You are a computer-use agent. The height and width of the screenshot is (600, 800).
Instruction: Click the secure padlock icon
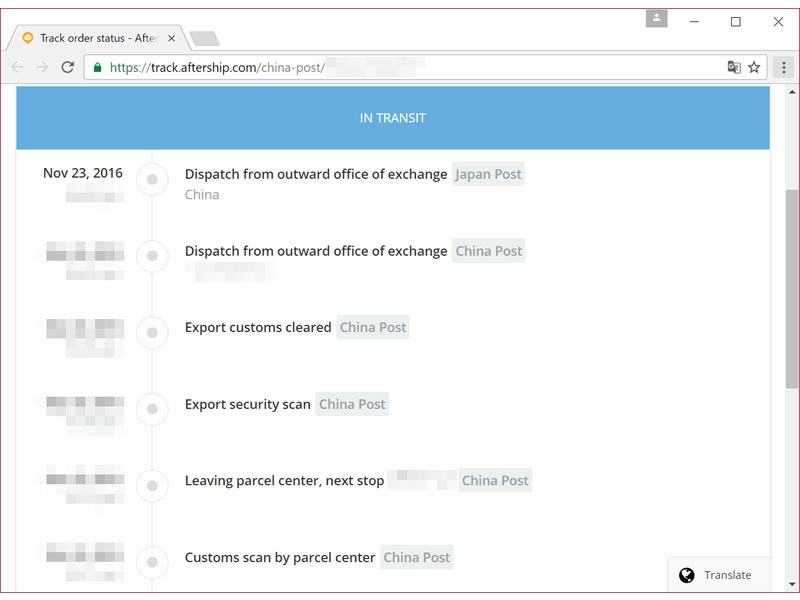pos(97,68)
